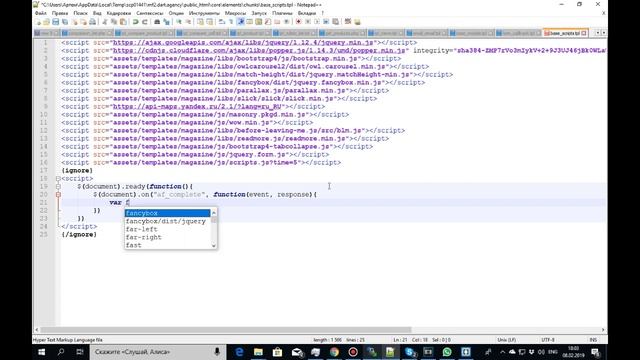The height and width of the screenshot is (360, 640).
Task: Click the Playback macro icon
Action: (x=317, y=22)
